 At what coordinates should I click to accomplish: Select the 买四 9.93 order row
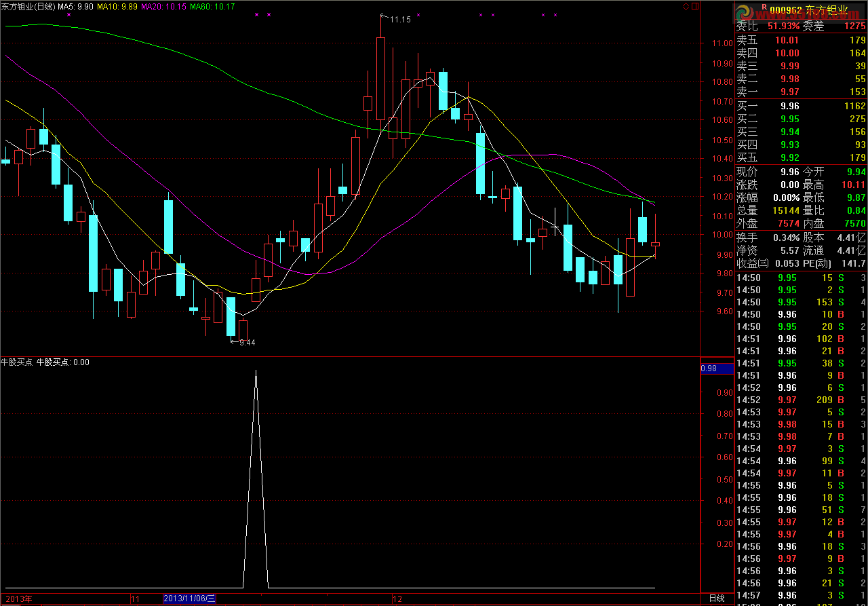802,145
